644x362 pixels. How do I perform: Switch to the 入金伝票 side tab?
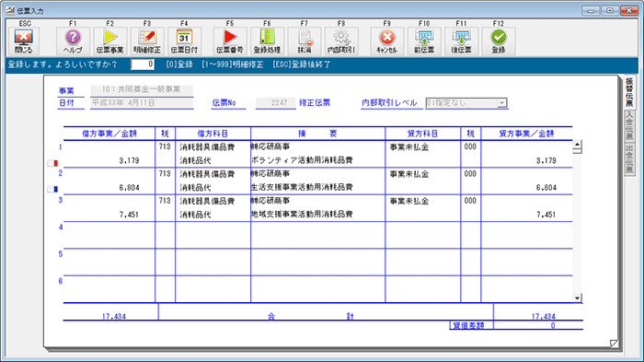coord(629,126)
